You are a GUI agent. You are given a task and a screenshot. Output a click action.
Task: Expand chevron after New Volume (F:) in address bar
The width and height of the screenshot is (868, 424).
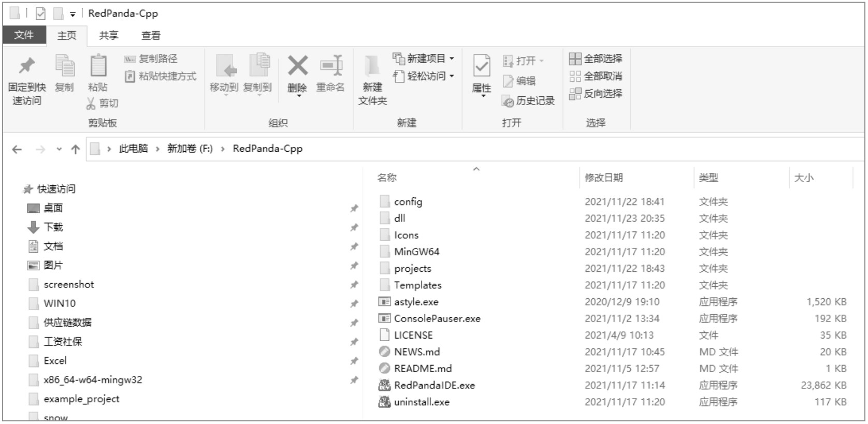(x=223, y=149)
